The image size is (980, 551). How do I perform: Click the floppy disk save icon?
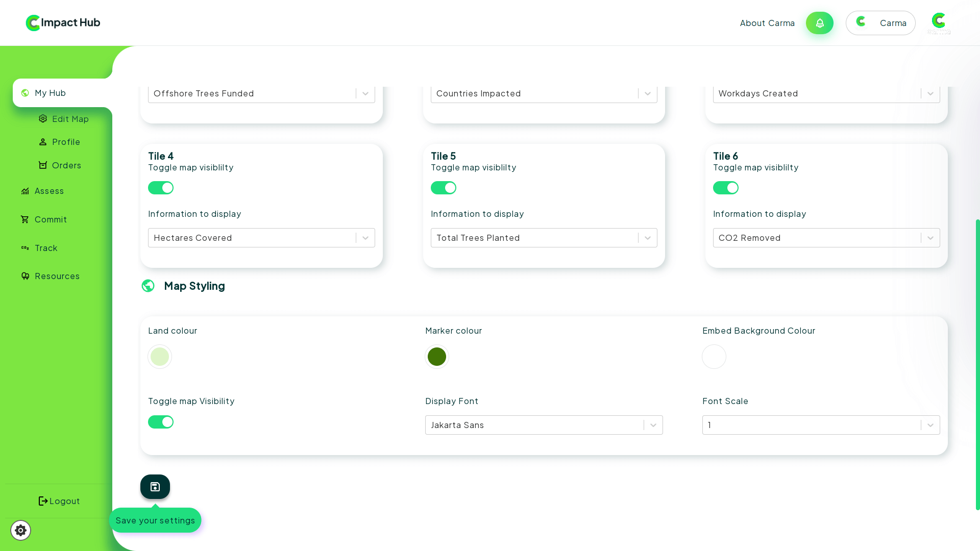coord(155,487)
